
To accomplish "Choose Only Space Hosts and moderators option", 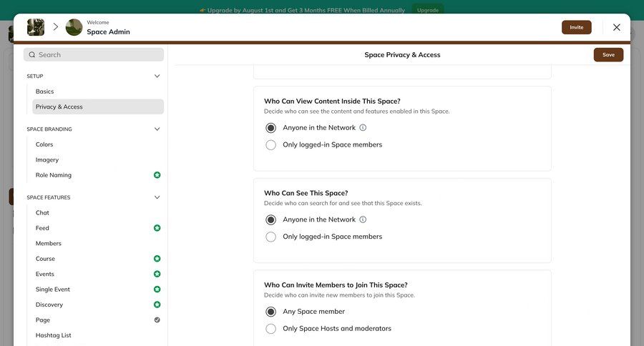I will [x=270, y=329].
